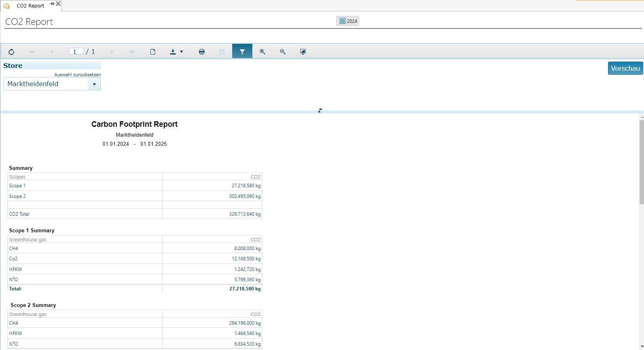The image size is (644, 350).
Task: Click the page number input field
Action: (76, 51)
